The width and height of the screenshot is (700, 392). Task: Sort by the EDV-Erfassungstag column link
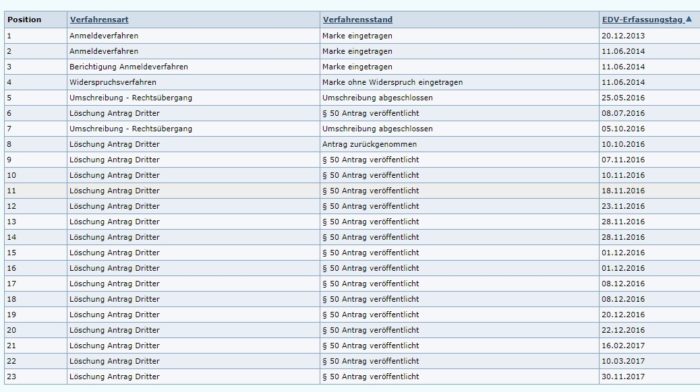tap(642, 20)
